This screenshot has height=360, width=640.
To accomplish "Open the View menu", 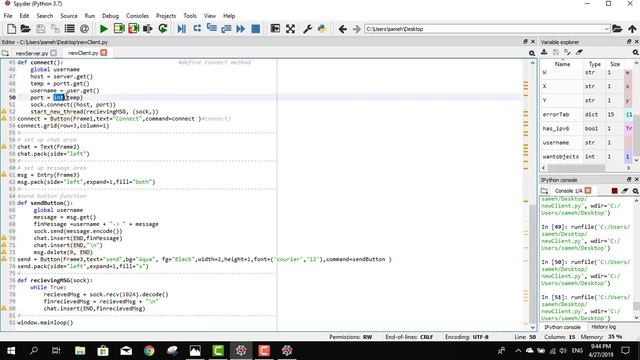I will [210, 16].
